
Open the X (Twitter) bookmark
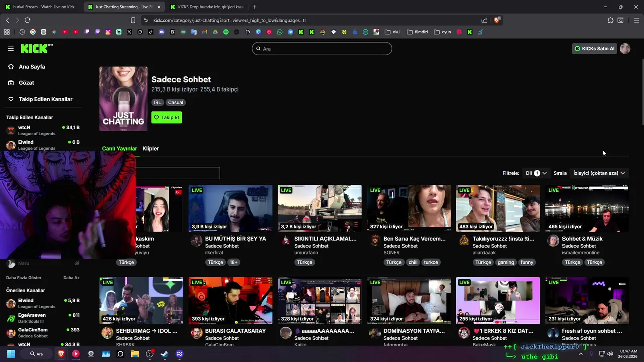pos(129,32)
